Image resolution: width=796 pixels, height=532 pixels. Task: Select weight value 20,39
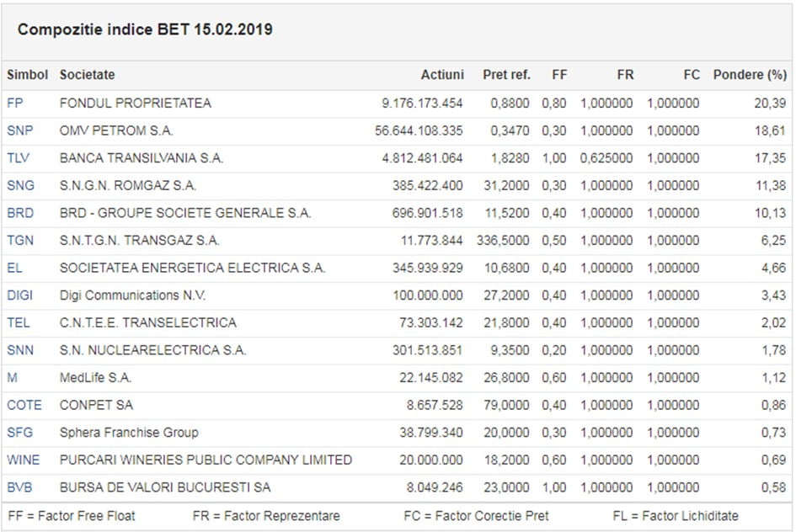click(x=770, y=104)
